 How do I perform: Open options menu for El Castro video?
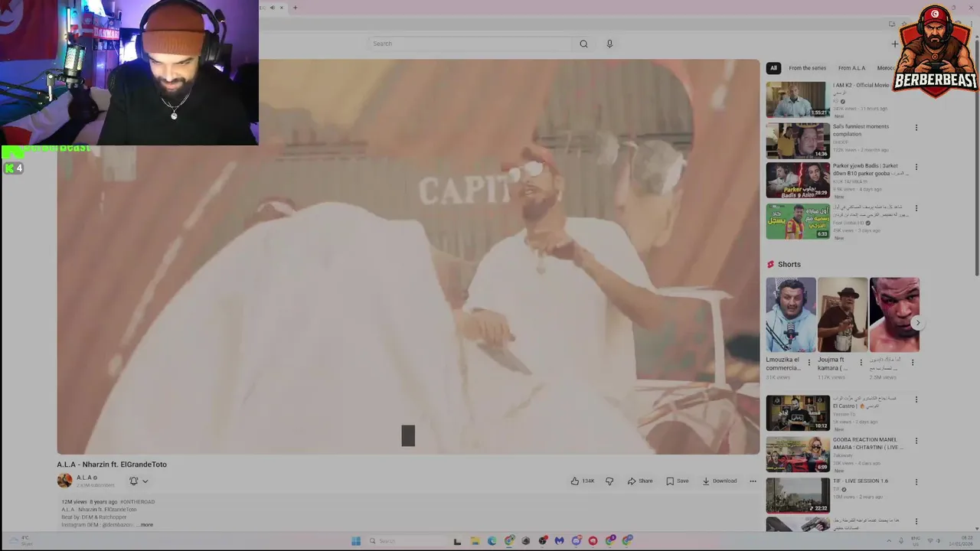pyautogui.click(x=916, y=399)
